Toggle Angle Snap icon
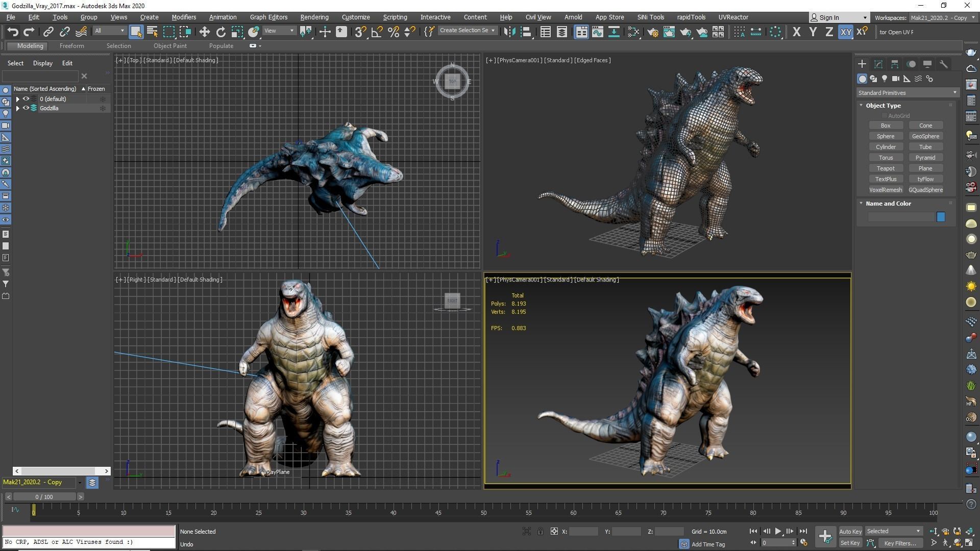 (377, 32)
